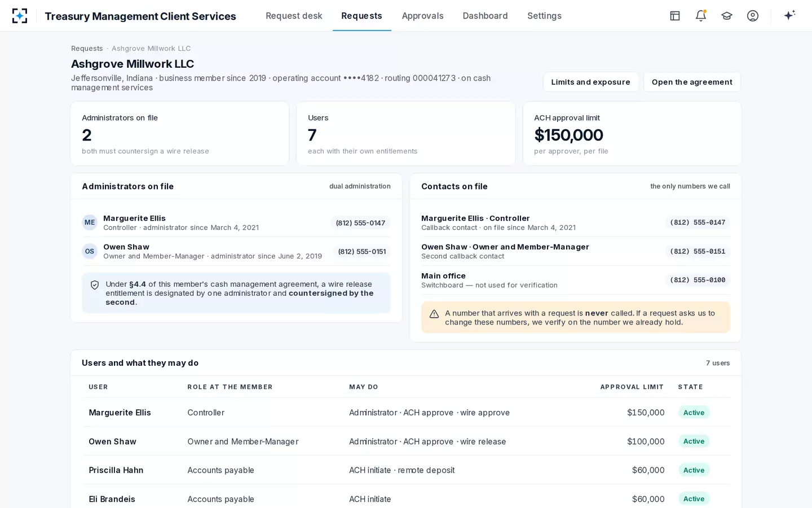Click the Active badge in Owen Shaw's row
This screenshot has width=812, height=508.
tap(694, 441)
